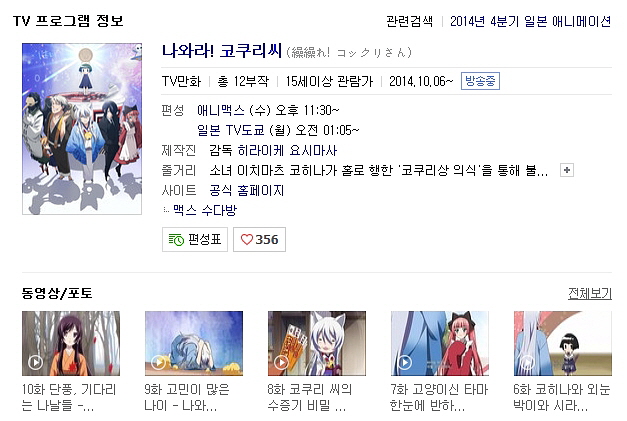Click 전체보기 to view all videos
Image resolution: width=627 pixels, height=421 pixels.
coord(590,293)
